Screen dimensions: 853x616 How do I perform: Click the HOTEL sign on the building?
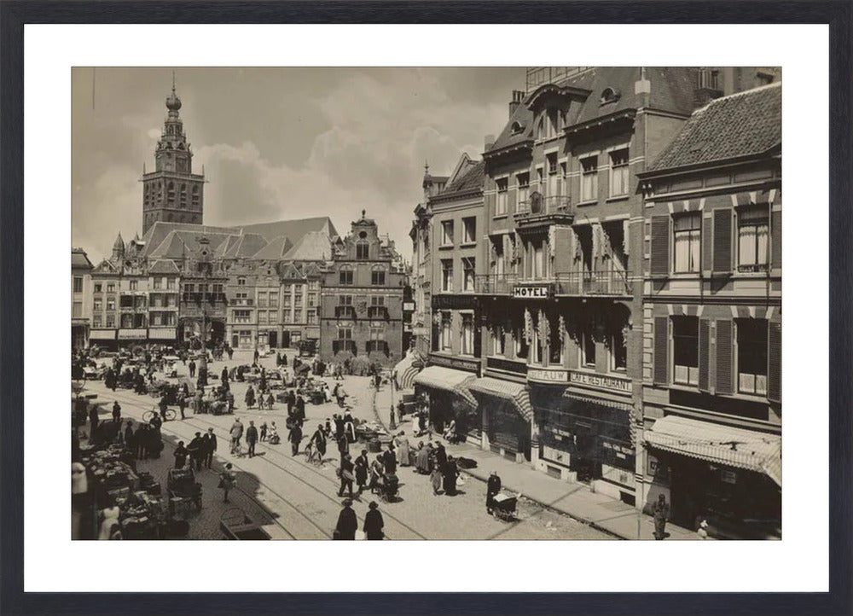[531, 293]
